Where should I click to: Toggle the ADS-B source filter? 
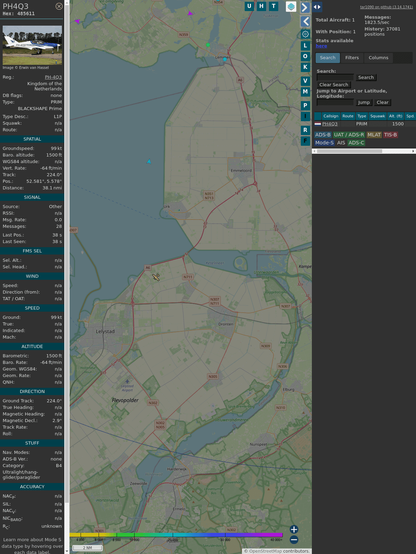coord(322,135)
